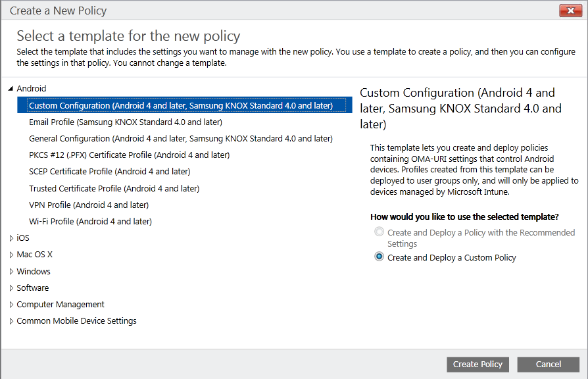Select Create and Deploy a Custom Policy radio
Image resolution: width=588 pixels, height=379 pixels.
pos(379,257)
